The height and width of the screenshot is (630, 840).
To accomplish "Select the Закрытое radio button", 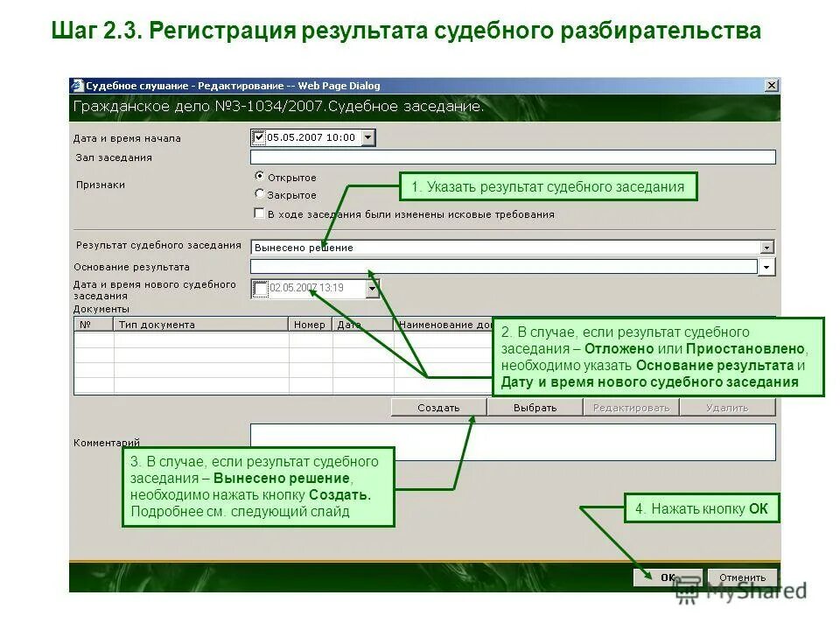I will [258, 194].
